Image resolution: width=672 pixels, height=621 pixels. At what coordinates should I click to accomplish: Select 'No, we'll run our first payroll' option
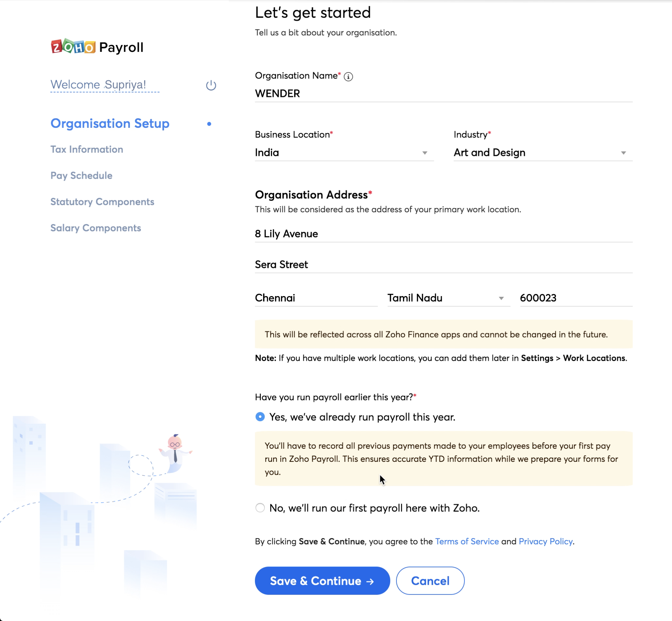point(260,507)
